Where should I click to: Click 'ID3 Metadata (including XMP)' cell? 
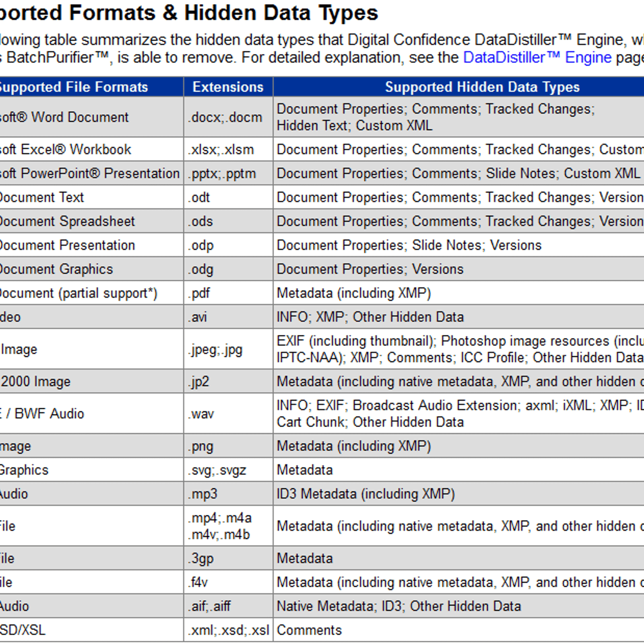459,493
